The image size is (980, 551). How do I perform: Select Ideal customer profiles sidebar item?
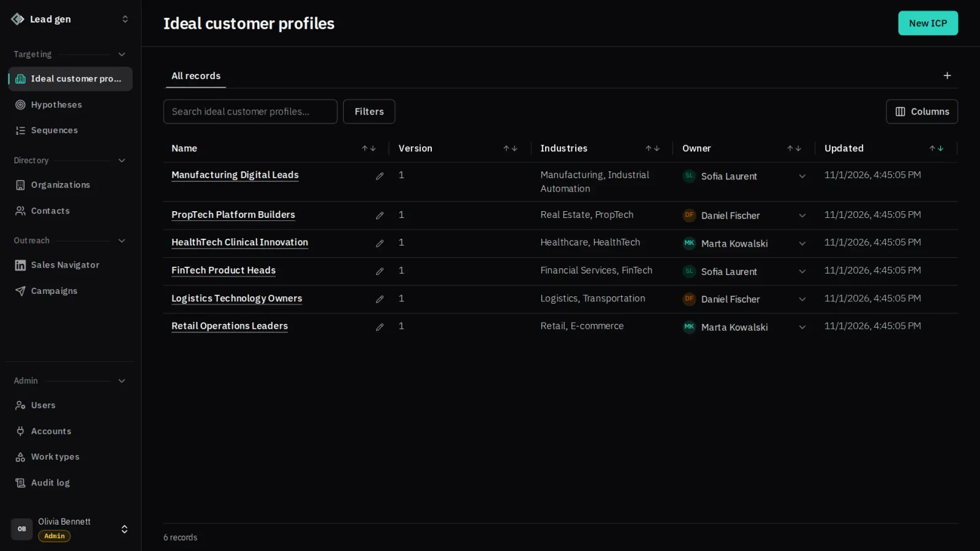(70, 79)
